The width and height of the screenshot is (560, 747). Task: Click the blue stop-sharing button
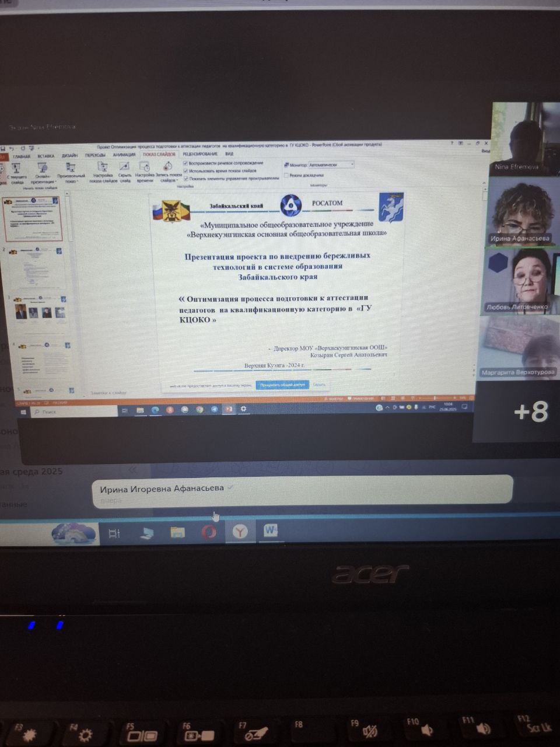pyautogui.click(x=282, y=385)
